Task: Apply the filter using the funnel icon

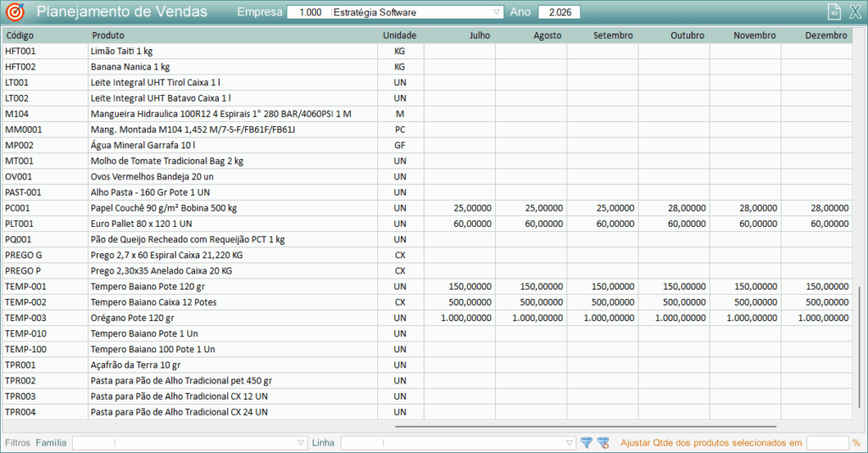Action: (x=586, y=443)
